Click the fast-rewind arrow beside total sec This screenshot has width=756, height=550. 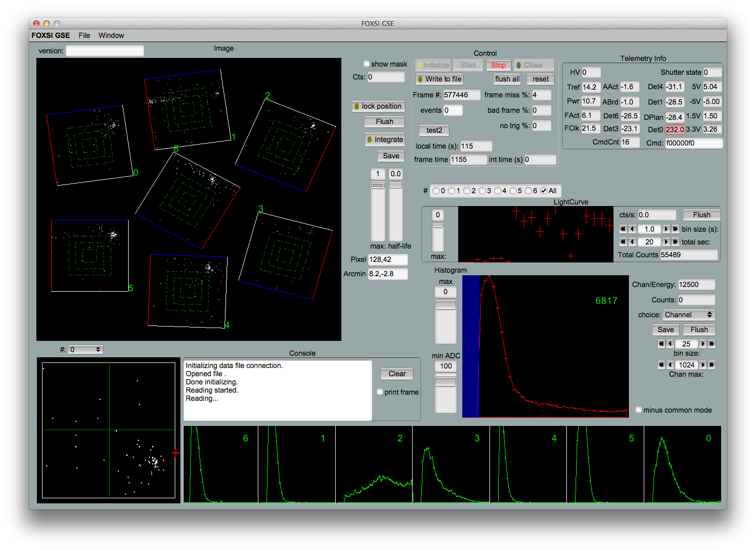623,242
